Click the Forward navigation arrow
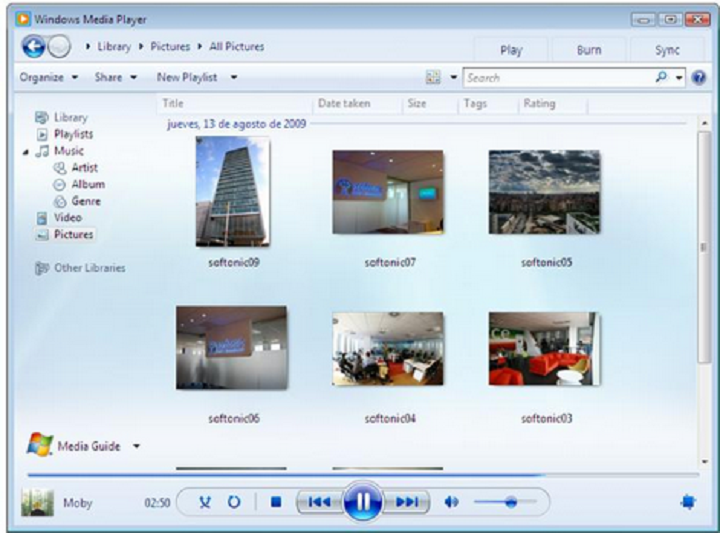Viewport: 720px width, 533px height. pyautogui.click(x=60, y=46)
